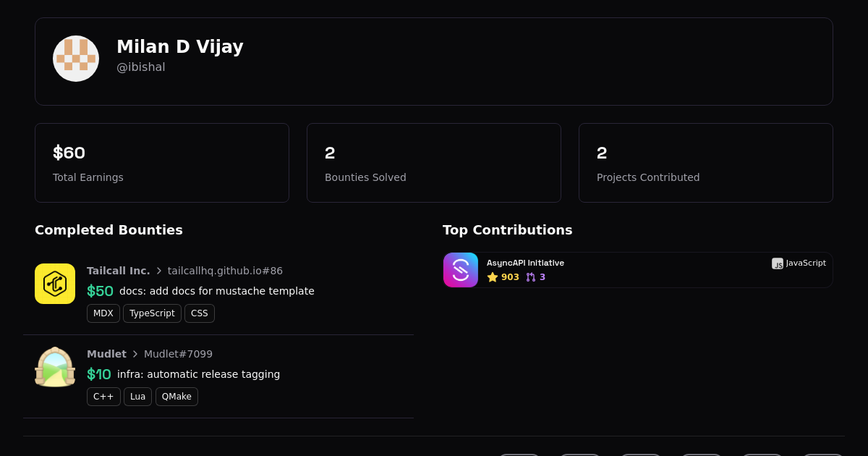Click Milan D Vijay's profile avatar
This screenshot has height=456, width=868.
click(76, 59)
